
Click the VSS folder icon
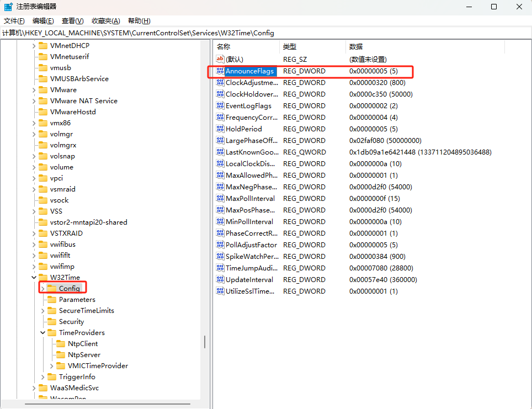pyautogui.click(x=43, y=211)
